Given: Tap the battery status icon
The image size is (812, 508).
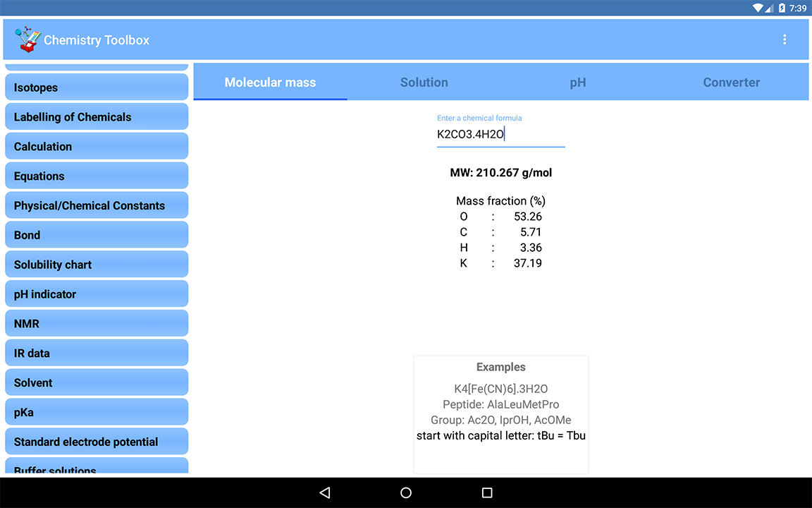Looking at the screenshot, I should (782, 8).
